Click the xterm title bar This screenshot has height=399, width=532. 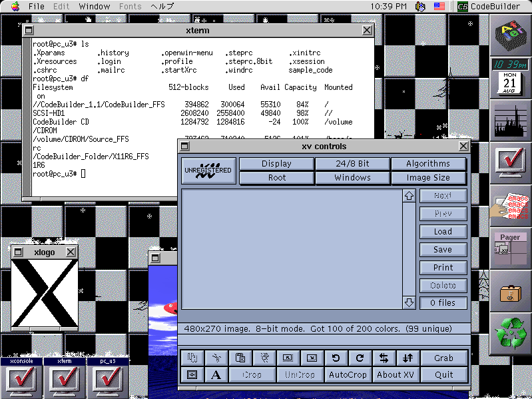click(x=198, y=31)
